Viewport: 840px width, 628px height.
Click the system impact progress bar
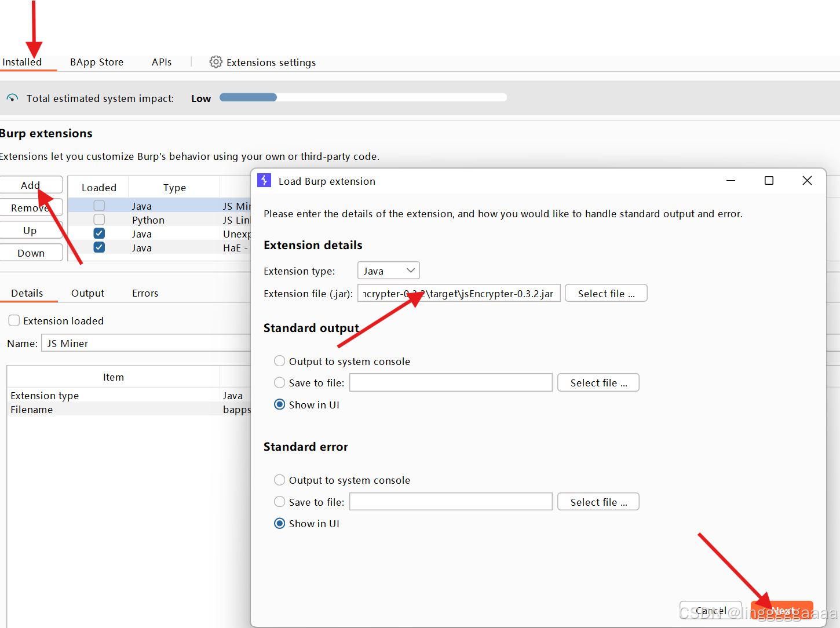point(363,97)
